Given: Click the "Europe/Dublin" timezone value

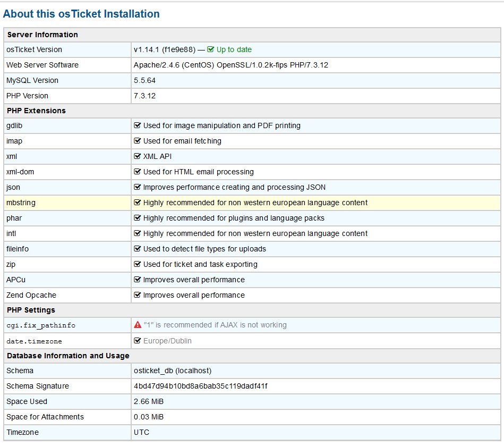Looking at the screenshot, I should [167, 341].
